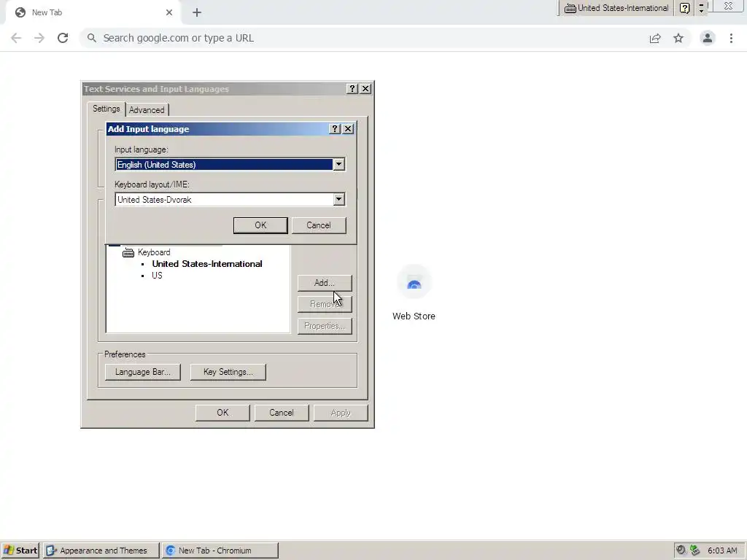Close the Add Input language dialog
747x560 pixels.
tap(348, 129)
